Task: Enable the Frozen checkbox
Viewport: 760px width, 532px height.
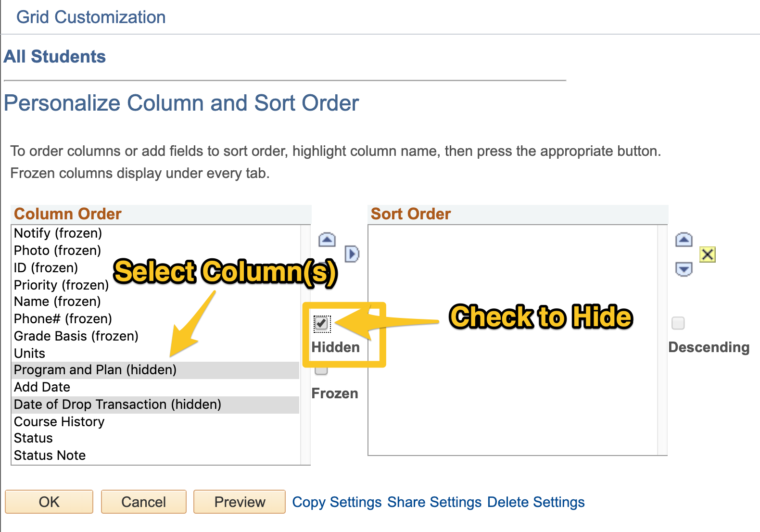Action: point(321,370)
